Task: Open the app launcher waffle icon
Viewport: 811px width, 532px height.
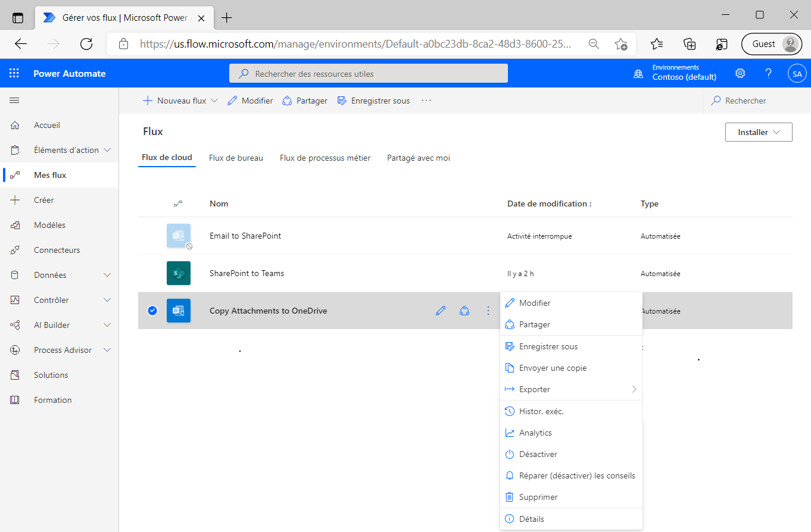Action: tap(14, 74)
